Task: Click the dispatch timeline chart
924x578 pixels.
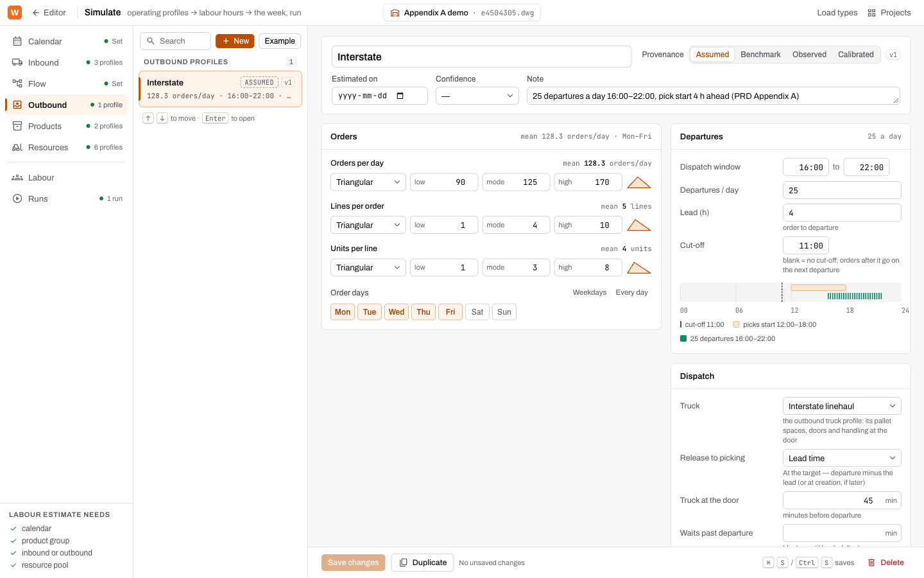Action: (791, 292)
